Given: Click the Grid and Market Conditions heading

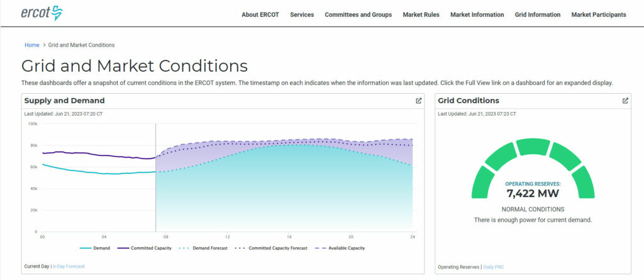Looking at the screenshot, I should click(x=135, y=66).
